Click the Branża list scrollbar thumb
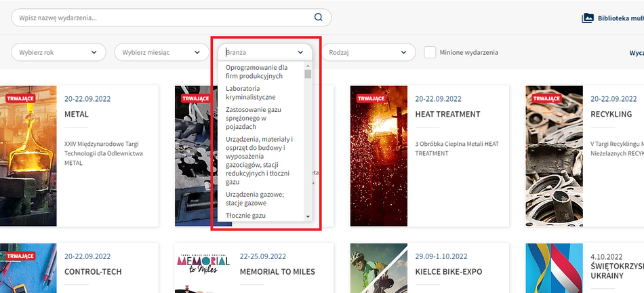The width and height of the screenshot is (644, 293). (x=308, y=74)
